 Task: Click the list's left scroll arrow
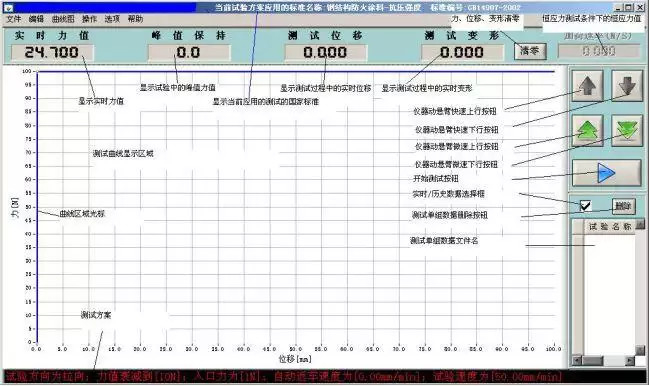(x=577, y=361)
